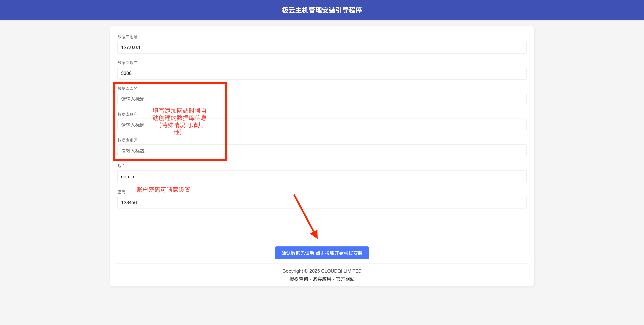The height and width of the screenshot is (325, 644).
Task: Click the red 账户密码可随意设置 note
Action: pos(163,190)
